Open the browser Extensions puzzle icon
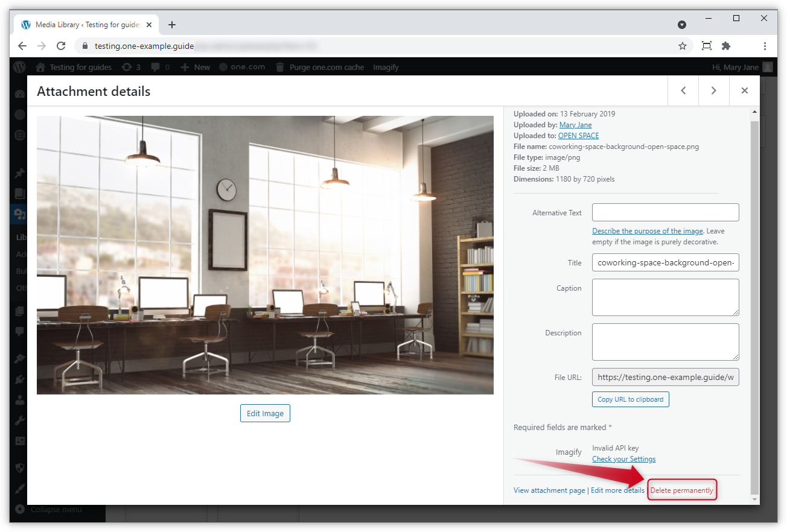The width and height of the screenshot is (787, 532). 725,45
